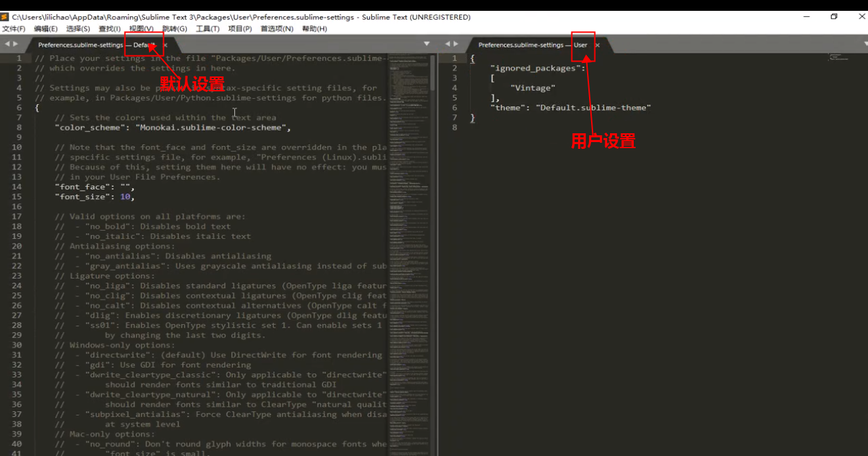
Task: Open the 编辑(E) menu
Action: coord(46,29)
